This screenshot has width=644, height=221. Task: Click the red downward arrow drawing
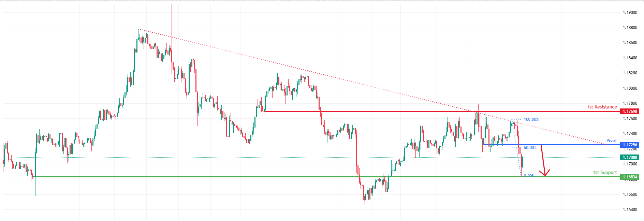(x=543, y=160)
